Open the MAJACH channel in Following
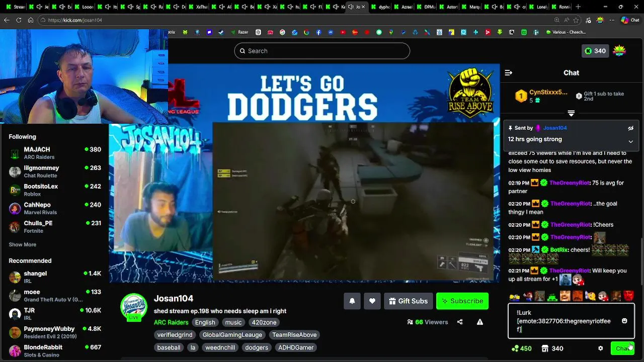This screenshot has height=362, width=644. click(x=55, y=153)
